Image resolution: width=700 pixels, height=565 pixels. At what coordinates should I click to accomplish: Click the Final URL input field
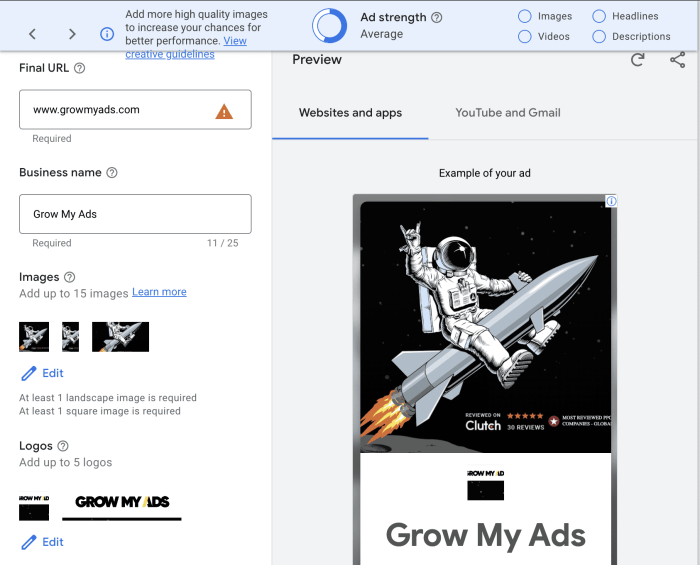pyautogui.click(x=135, y=110)
